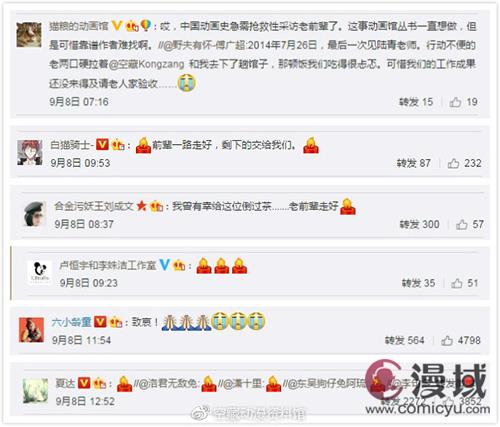Open the 猫粮的动画馆 profile avatar
The height and width of the screenshot is (427, 500).
(x=29, y=35)
